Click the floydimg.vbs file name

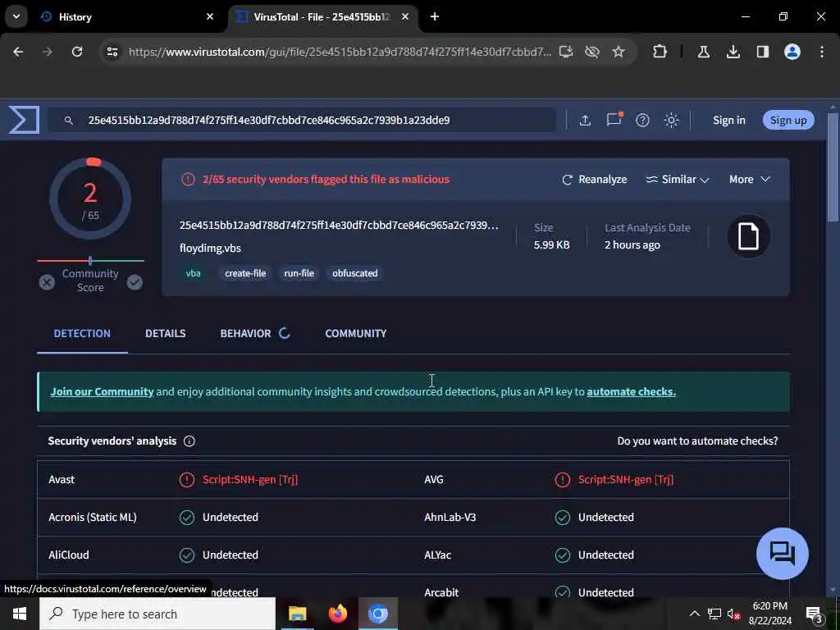click(211, 248)
